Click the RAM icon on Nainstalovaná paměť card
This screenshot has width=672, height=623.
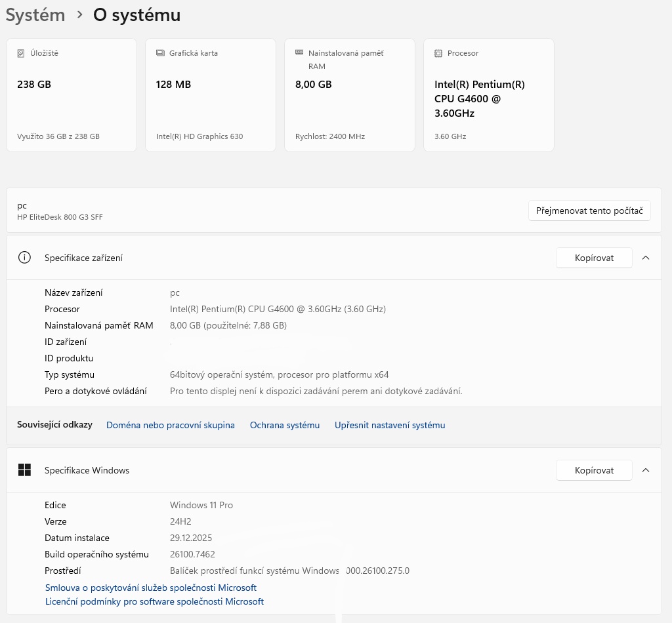[x=299, y=52]
